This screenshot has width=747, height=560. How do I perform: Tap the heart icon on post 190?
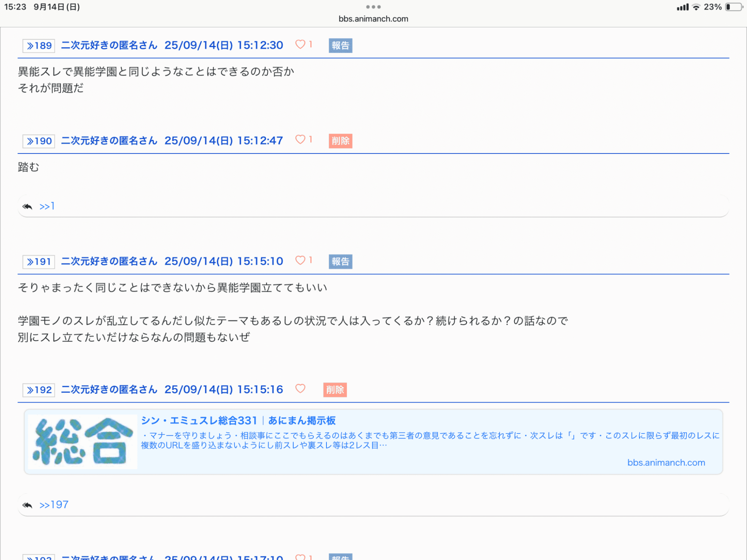(x=300, y=140)
